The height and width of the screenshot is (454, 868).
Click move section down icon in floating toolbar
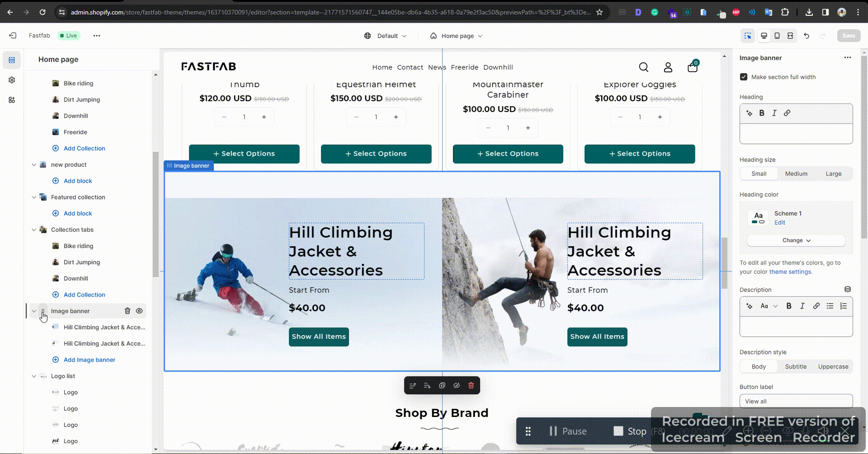pyautogui.click(x=427, y=386)
